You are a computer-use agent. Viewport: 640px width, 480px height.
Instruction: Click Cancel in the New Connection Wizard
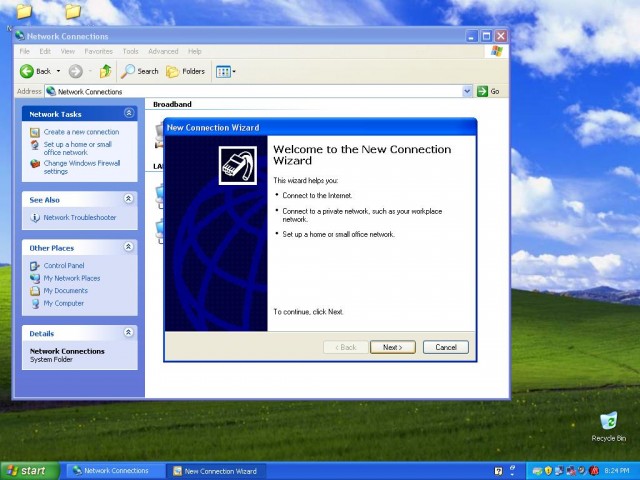(446, 347)
